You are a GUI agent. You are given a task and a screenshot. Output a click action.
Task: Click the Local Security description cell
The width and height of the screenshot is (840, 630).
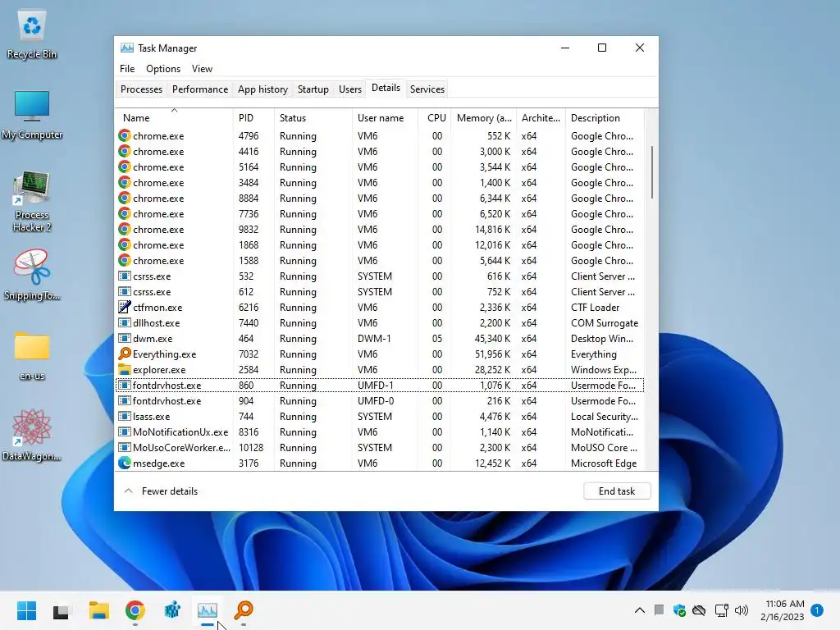(x=604, y=416)
